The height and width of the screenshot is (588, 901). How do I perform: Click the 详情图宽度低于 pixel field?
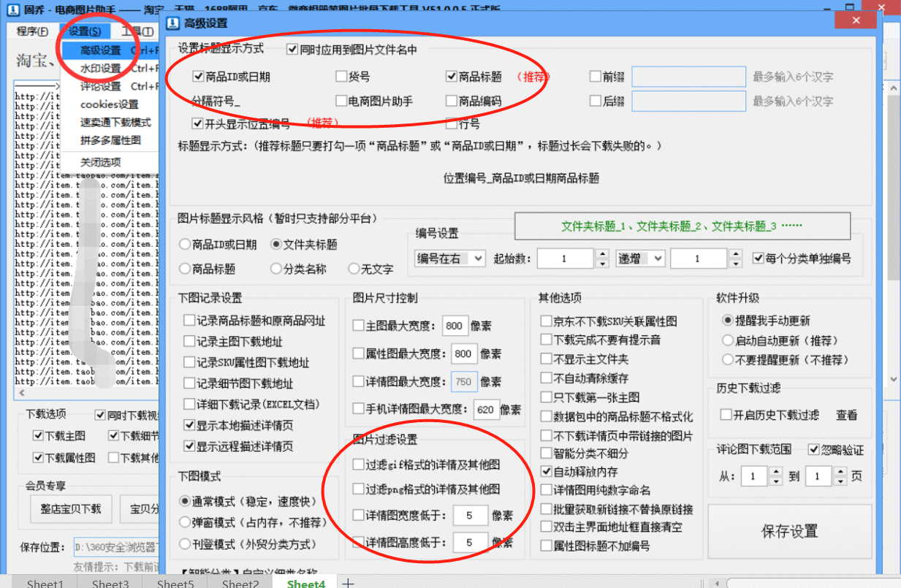click(x=471, y=516)
